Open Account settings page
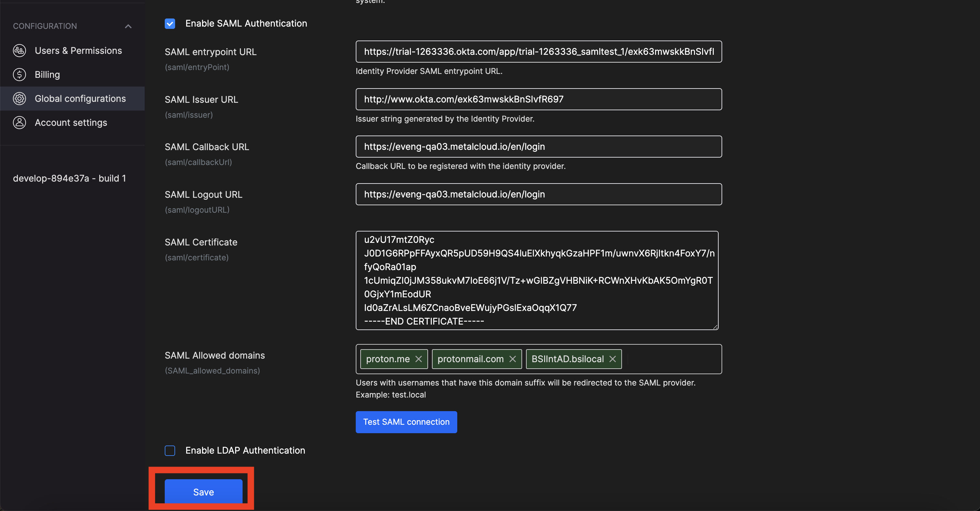Viewport: 980px width, 511px height. point(71,123)
